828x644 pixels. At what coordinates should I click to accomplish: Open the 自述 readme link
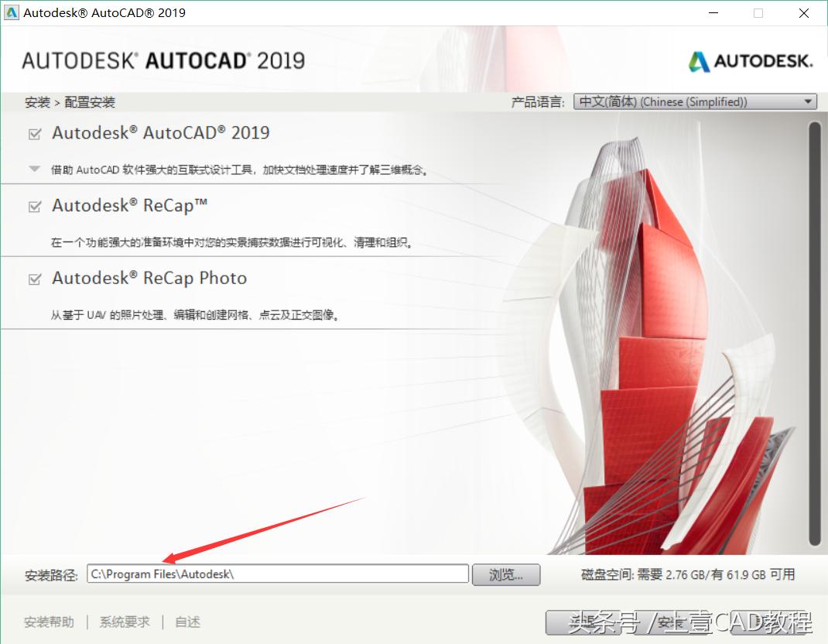click(186, 622)
